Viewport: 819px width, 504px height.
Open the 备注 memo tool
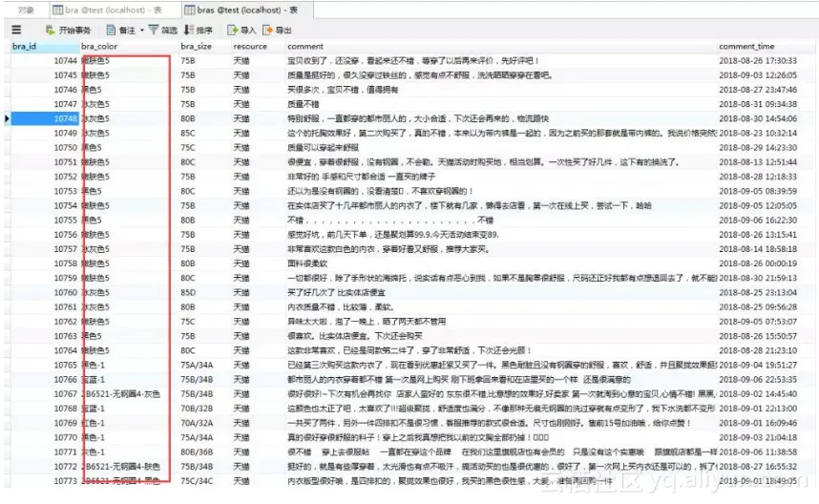click(x=121, y=31)
